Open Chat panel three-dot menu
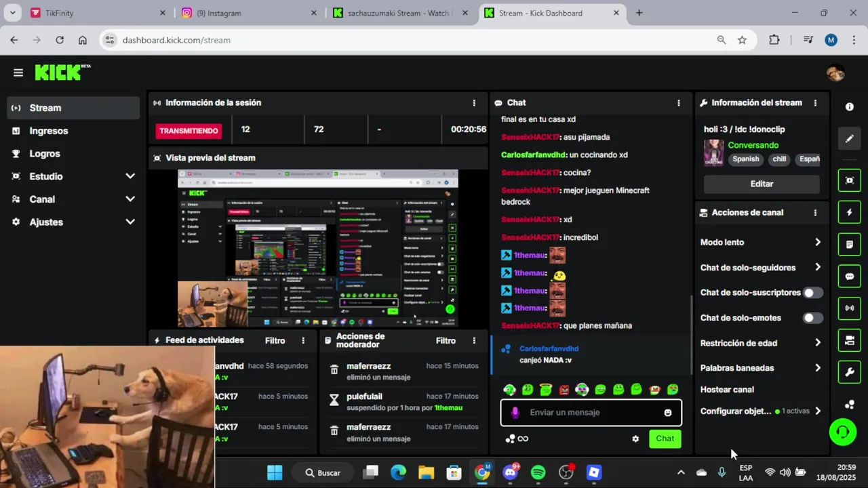The image size is (868, 488). point(678,103)
